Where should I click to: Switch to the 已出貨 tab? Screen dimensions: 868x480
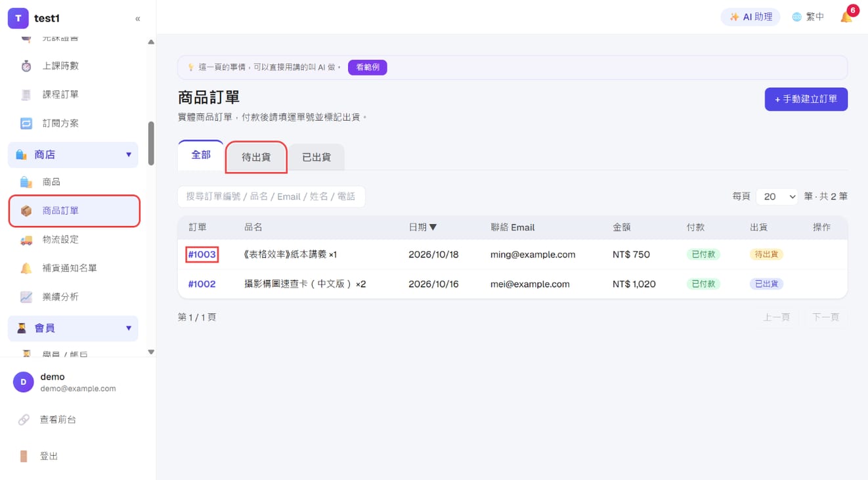pos(316,158)
